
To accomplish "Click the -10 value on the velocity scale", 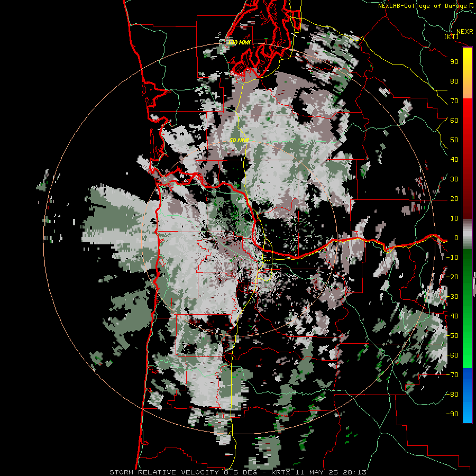I will tap(452, 258).
